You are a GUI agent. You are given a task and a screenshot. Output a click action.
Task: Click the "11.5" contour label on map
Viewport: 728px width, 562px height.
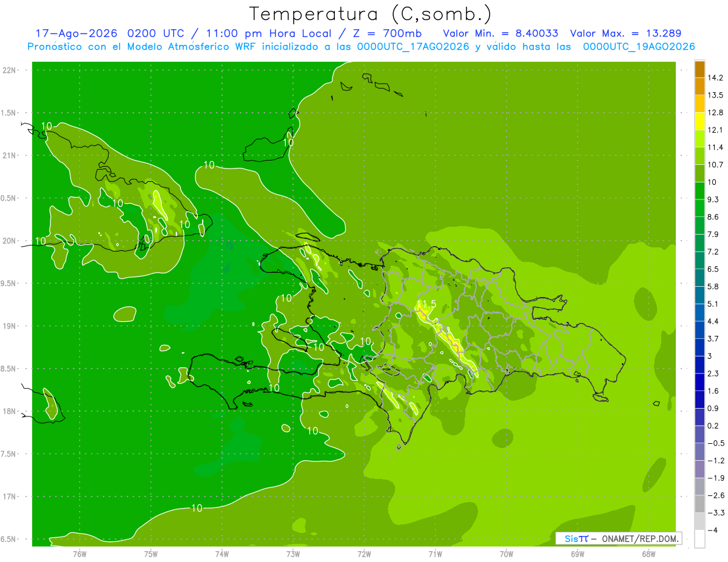[x=426, y=304]
